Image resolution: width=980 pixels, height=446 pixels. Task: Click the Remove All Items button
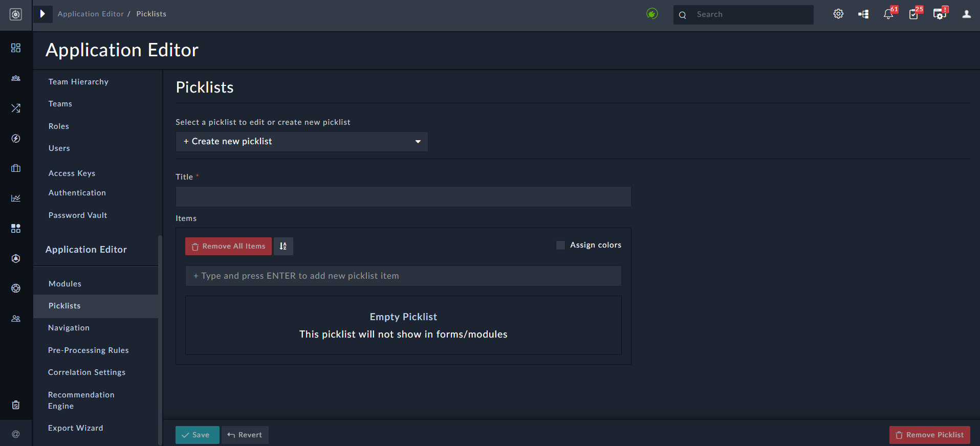pos(228,247)
